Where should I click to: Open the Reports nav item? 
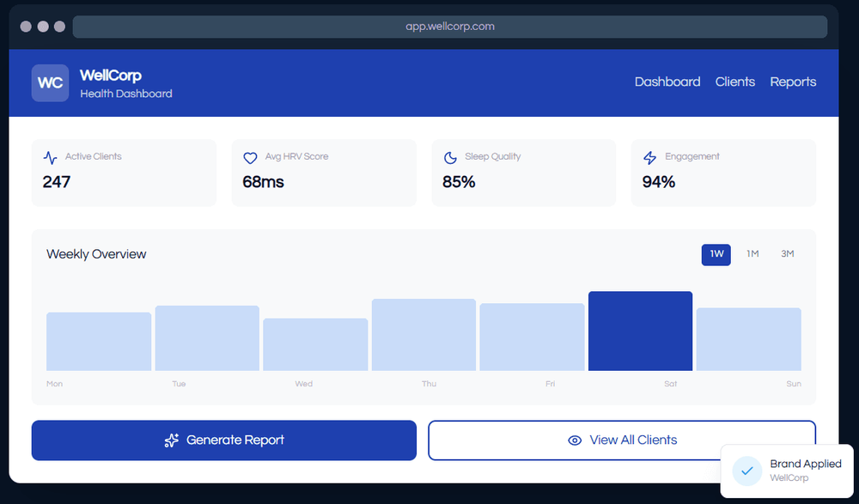click(793, 82)
